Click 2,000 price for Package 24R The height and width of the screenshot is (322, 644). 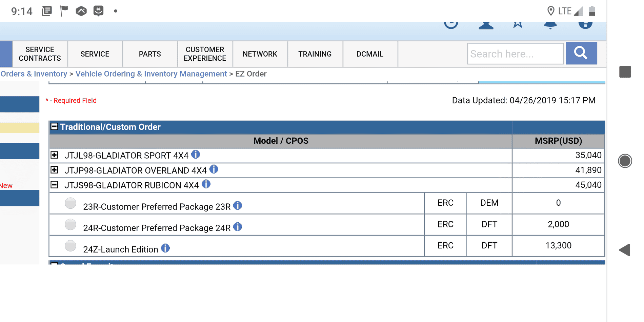558,224
